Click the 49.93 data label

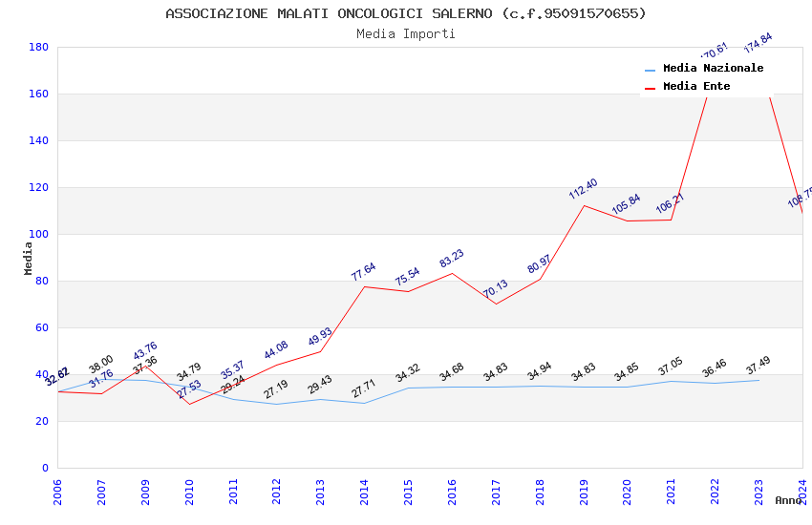pyautogui.click(x=320, y=337)
